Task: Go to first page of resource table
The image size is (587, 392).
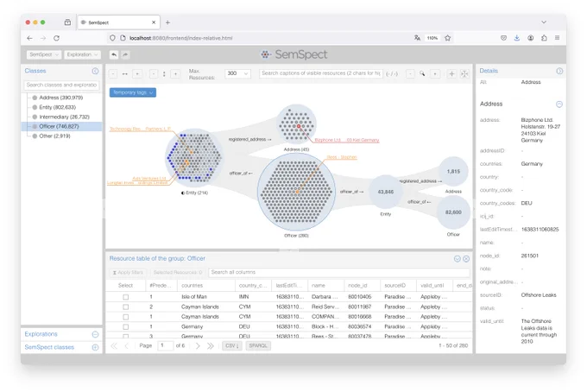Action: [x=114, y=345]
